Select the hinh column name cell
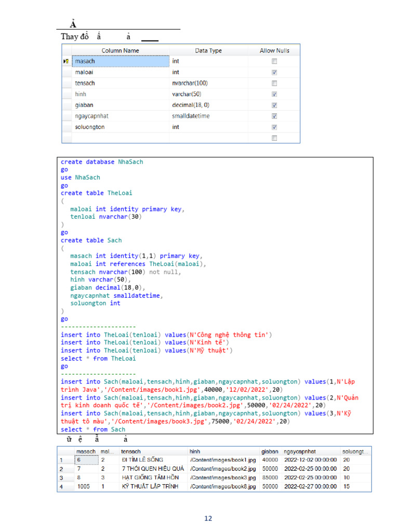 (121, 95)
